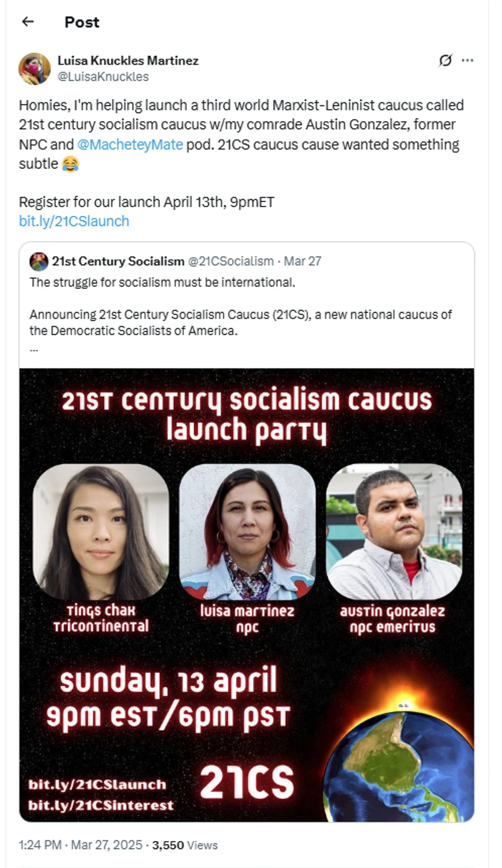Click the 3,550 Views count
The image size is (502, 868).
click(185, 845)
